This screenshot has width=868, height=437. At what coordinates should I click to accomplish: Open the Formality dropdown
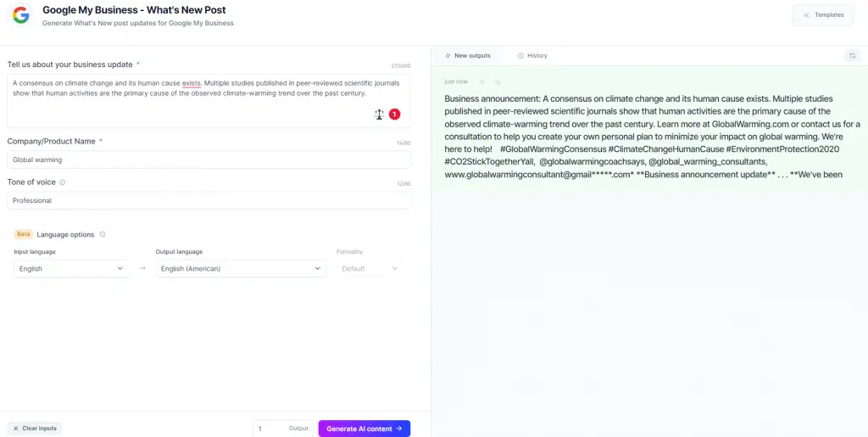point(370,269)
